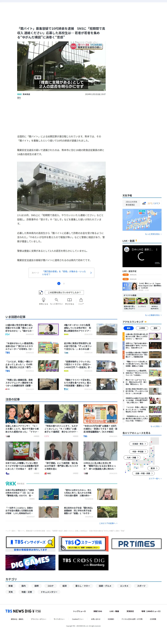The width and height of the screenshot is (167, 644).
Task: Open the エリア一覧へ link
Action: click(x=155, y=478)
